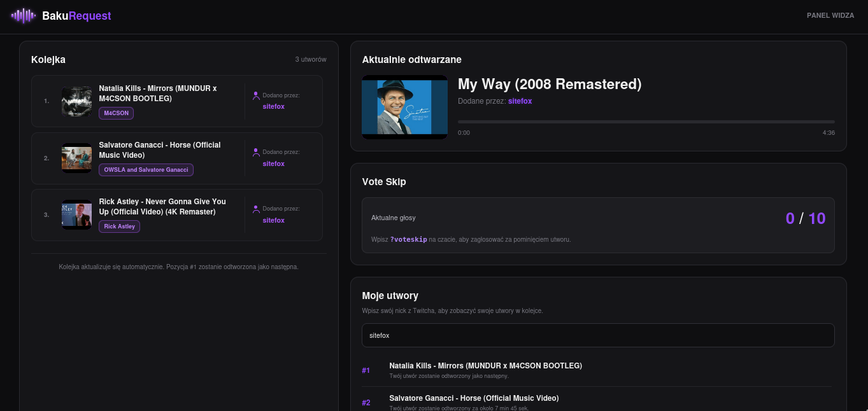868x411 pixels.
Task: Select the M4CSON channel tag
Action: pyautogui.click(x=117, y=113)
